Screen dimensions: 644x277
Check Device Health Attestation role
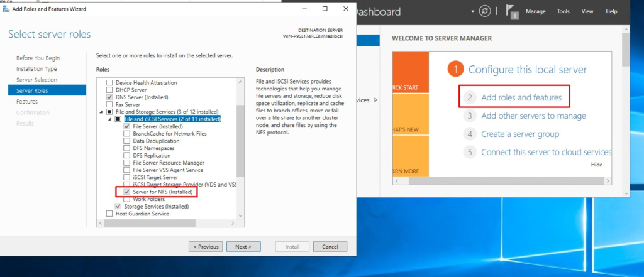point(109,82)
